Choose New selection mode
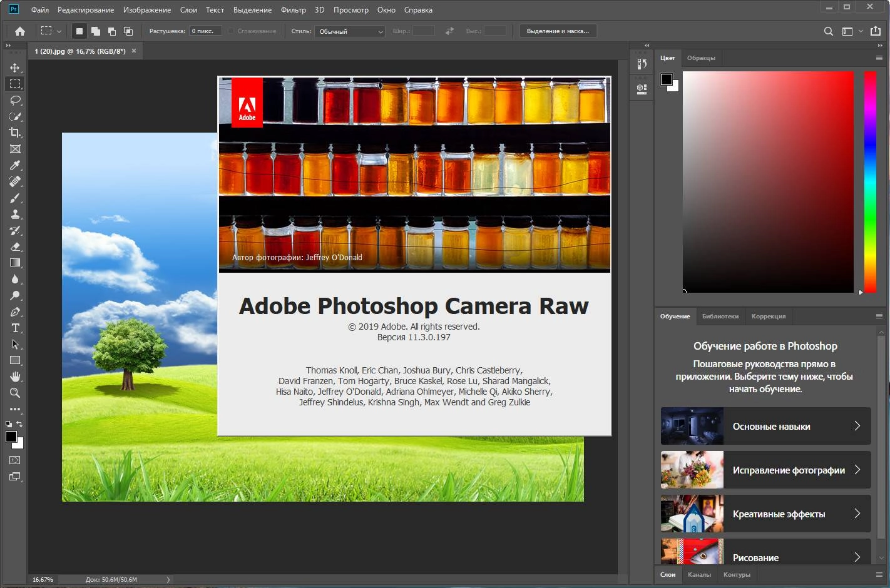The height and width of the screenshot is (588, 890). (x=79, y=31)
